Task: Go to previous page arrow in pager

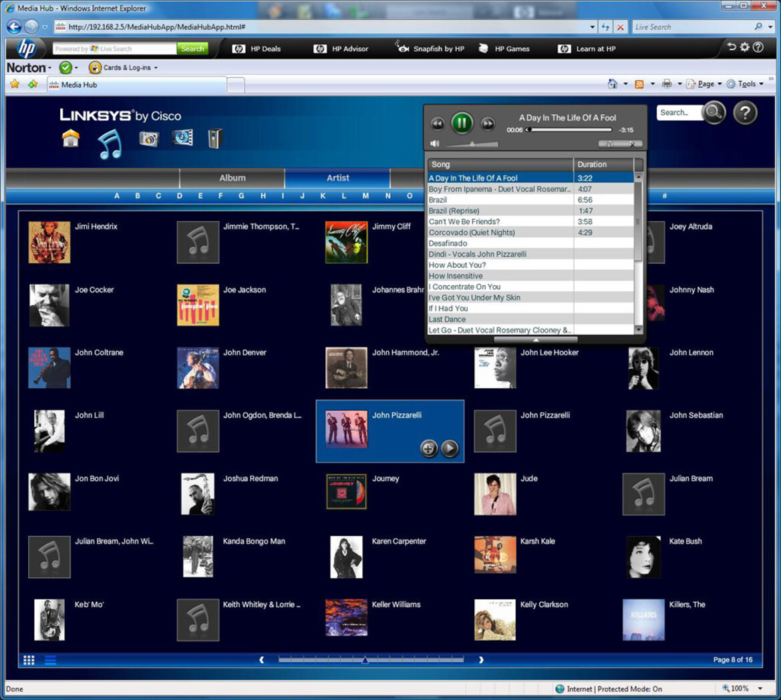Action: 261,660
